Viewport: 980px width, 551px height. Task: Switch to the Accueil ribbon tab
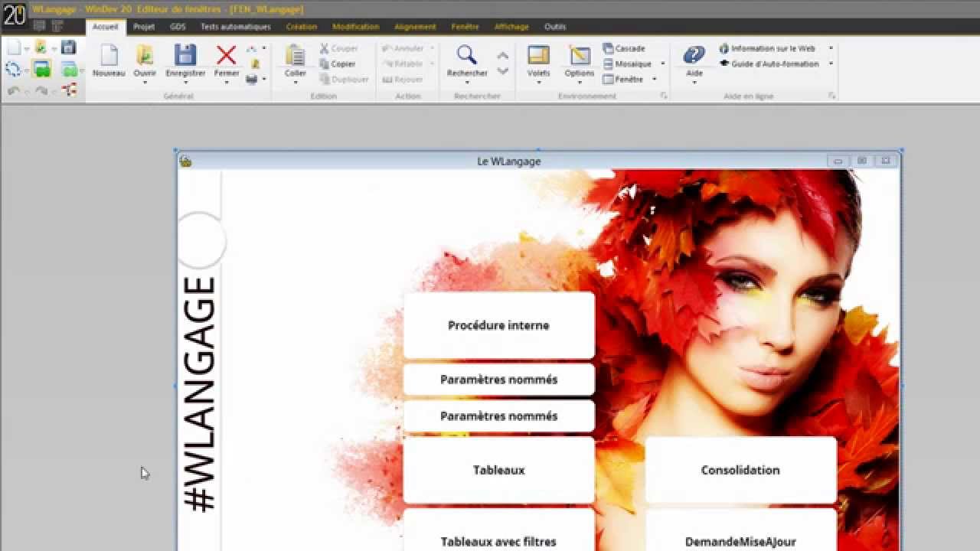pos(105,27)
